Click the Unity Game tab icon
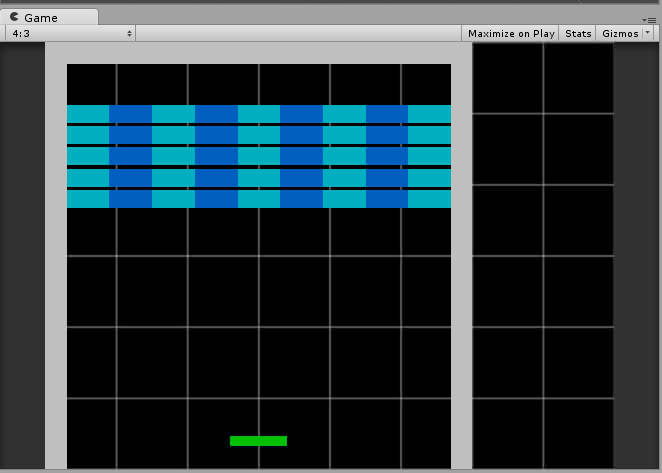Viewport: 662px width, 473px height. (14, 17)
